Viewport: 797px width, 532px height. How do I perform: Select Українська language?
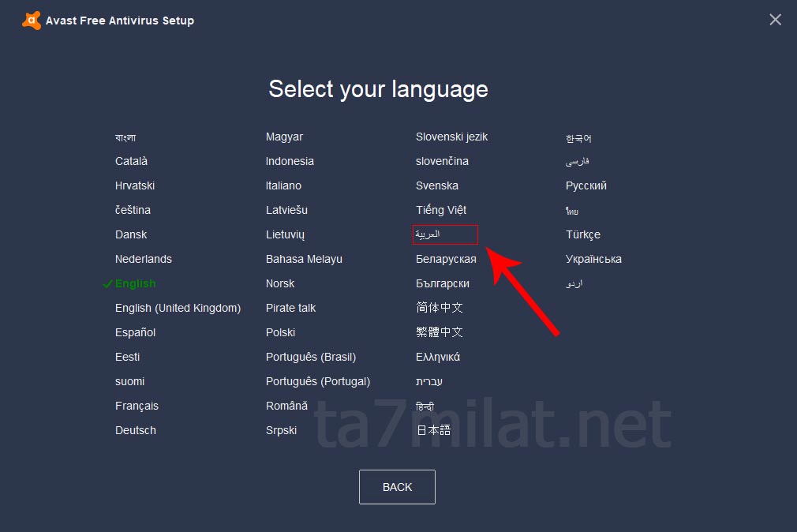[x=593, y=259]
